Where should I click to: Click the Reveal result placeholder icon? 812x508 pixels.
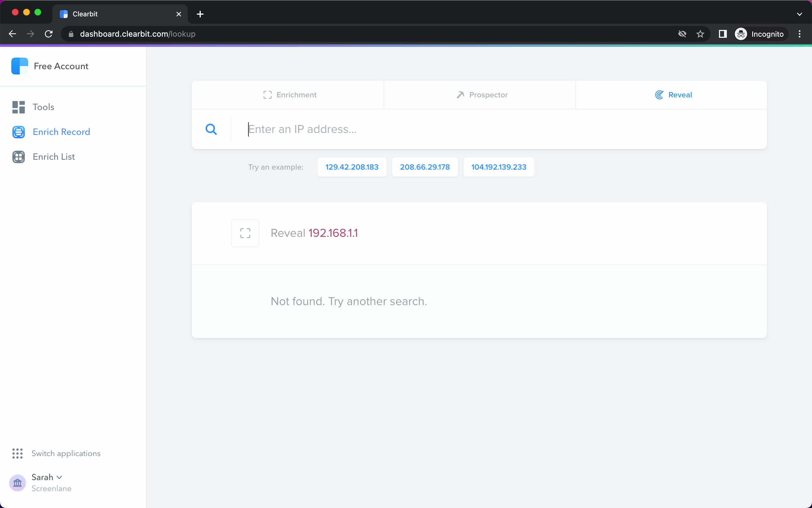pos(245,233)
